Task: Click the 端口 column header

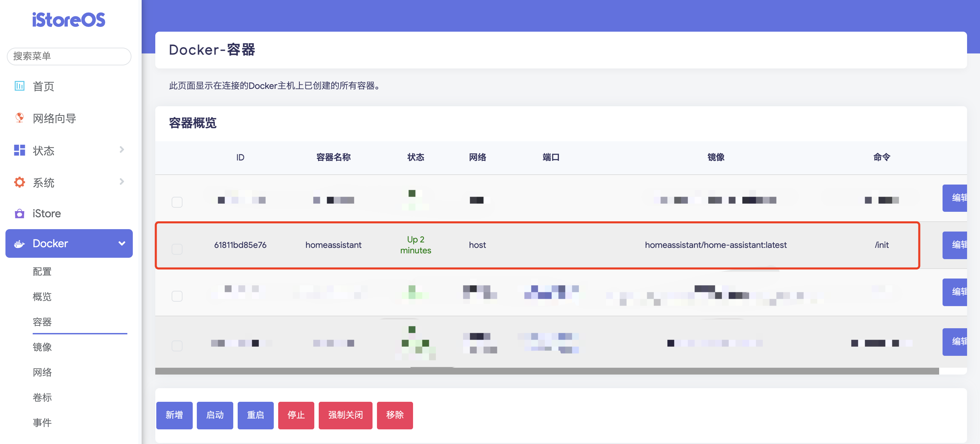Action: click(551, 158)
